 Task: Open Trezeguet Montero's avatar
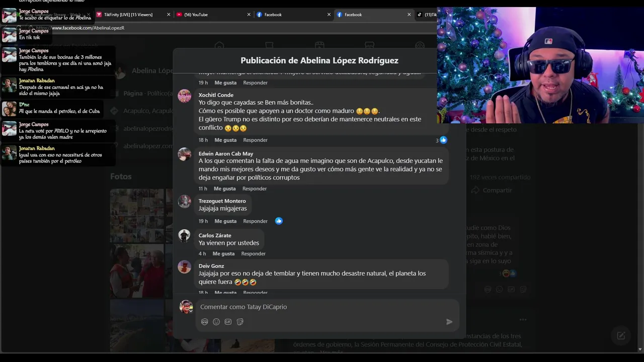point(185,202)
